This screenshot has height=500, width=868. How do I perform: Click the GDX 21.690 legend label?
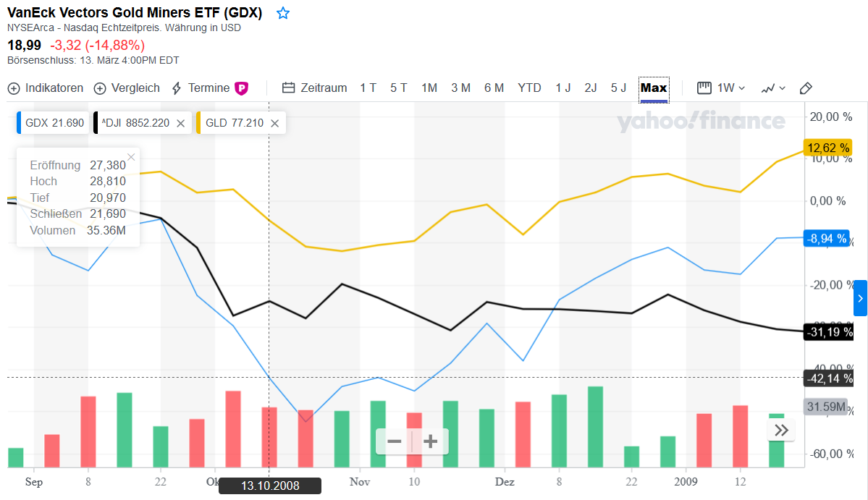tap(54, 123)
